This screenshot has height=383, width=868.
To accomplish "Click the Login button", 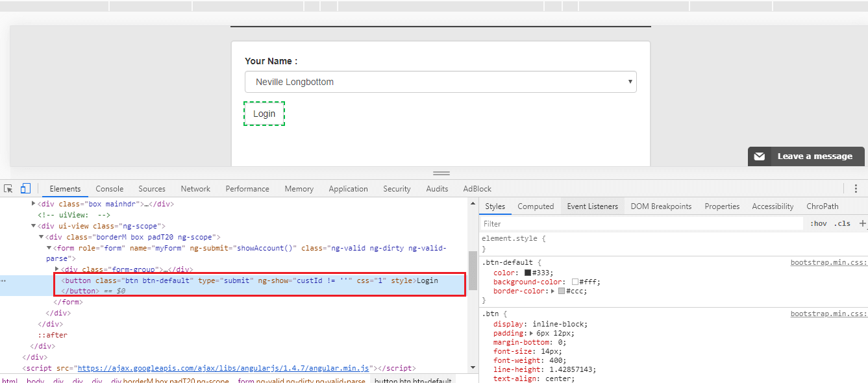I will coord(264,114).
